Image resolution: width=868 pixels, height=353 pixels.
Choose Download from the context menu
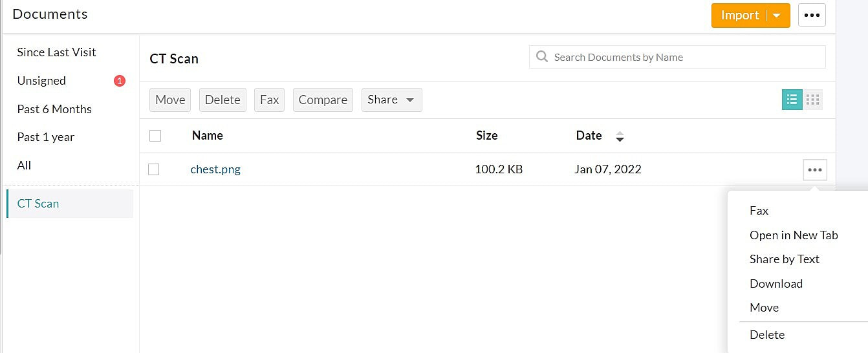coord(776,283)
